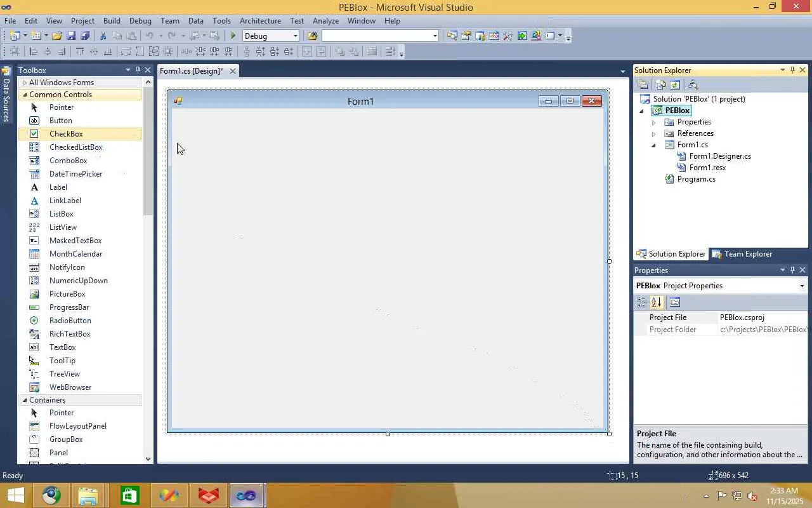
Task: Toggle auto-hide pin on the Toolbox panel
Action: click(x=138, y=70)
